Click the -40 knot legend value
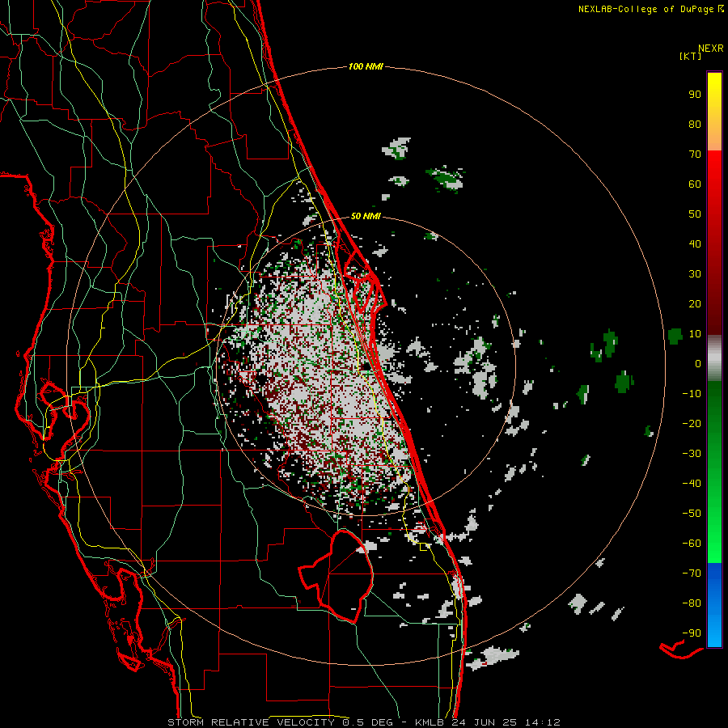 click(692, 484)
